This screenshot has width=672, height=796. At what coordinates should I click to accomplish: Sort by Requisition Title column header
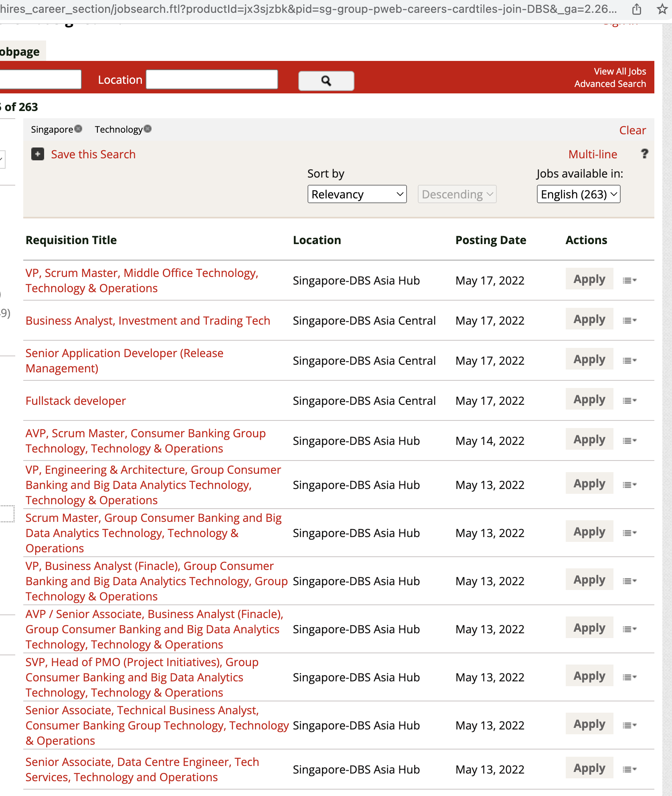(71, 240)
